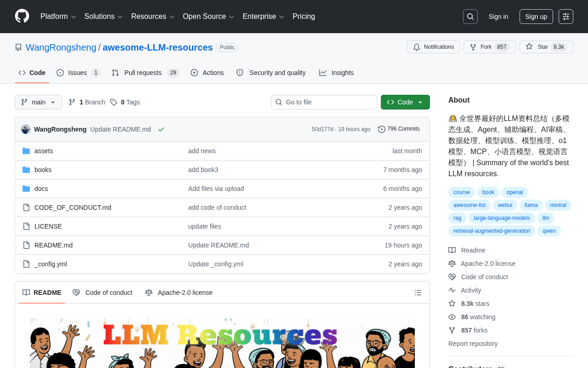Switch to the Actions tab
The image size is (588, 368).
207,73
